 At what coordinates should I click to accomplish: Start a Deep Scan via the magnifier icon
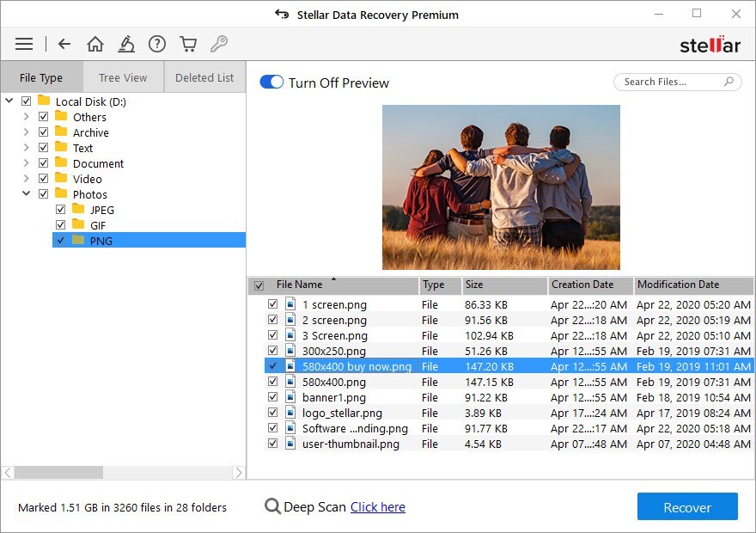pyautogui.click(x=274, y=506)
